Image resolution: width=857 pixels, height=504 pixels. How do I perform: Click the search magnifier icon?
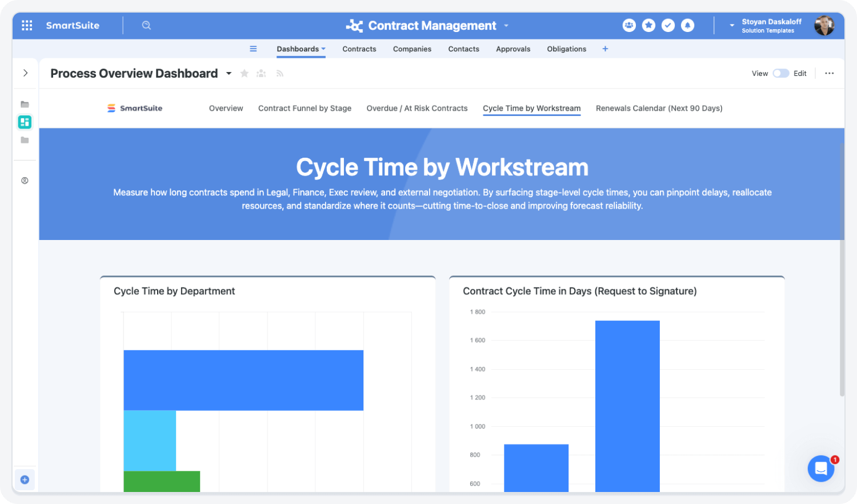146,25
